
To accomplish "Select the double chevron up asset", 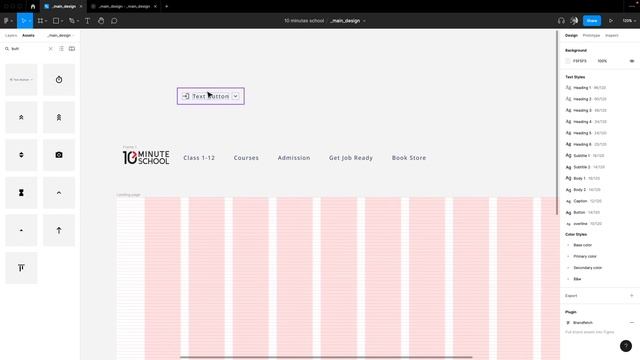I will (x=21, y=117).
